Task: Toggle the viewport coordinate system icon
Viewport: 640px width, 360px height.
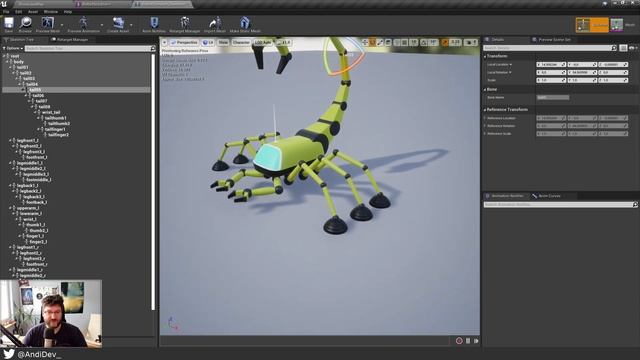Action: 388,42
